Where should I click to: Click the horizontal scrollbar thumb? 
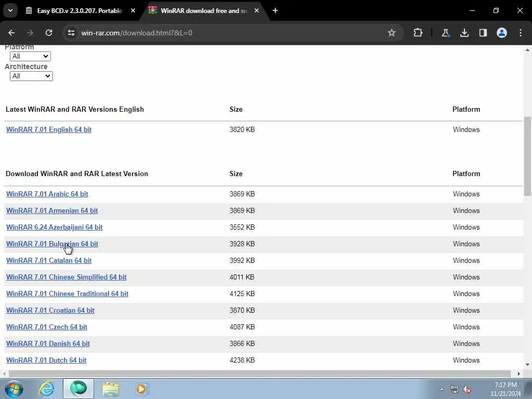pos(260,374)
